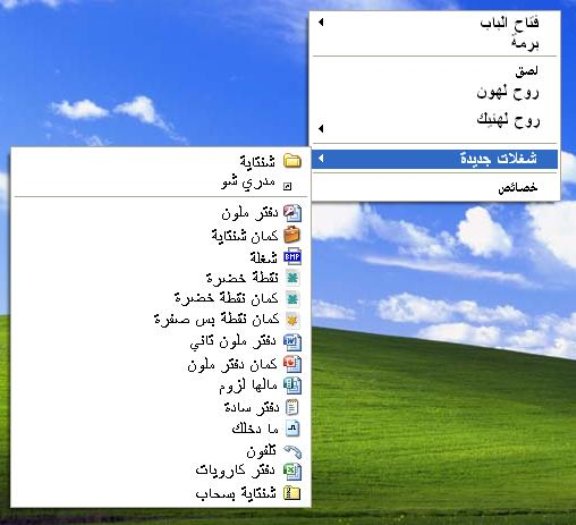Click the phone handset icon beside تلفون
576x525 pixels.
point(292,452)
